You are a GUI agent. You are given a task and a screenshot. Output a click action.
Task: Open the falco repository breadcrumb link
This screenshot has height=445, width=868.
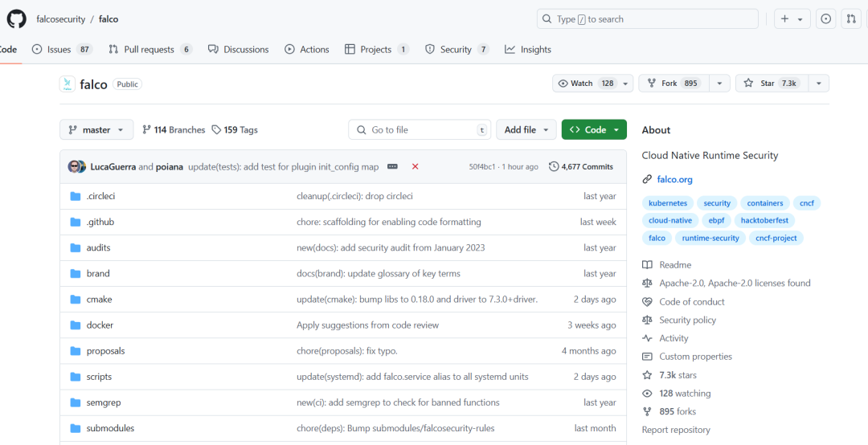(x=108, y=19)
